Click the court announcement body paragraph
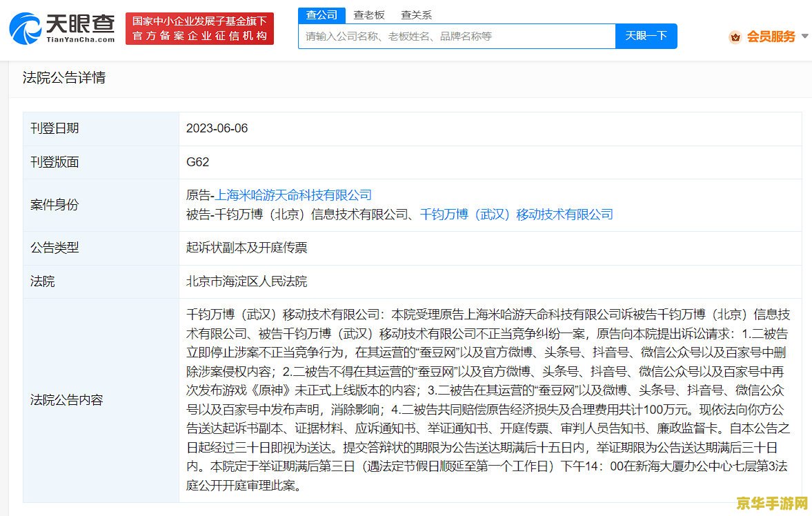Screen dimensions: 812x516 tap(488, 400)
